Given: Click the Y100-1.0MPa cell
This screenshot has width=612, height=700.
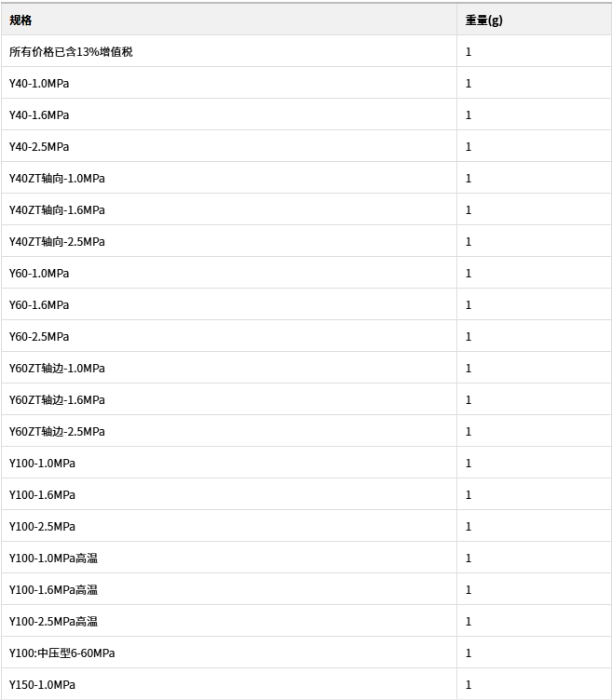Looking at the screenshot, I should coord(229,464).
